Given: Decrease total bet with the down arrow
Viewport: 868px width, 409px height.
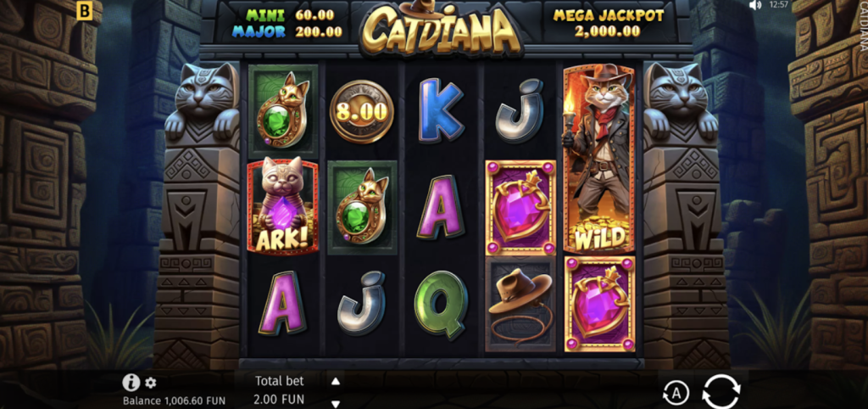Looking at the screenshot, I should pyautogui.click(x=335, y=404).
